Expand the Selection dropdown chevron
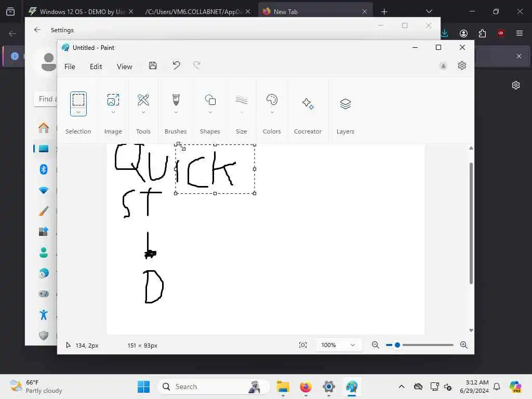 coord(78,112)
